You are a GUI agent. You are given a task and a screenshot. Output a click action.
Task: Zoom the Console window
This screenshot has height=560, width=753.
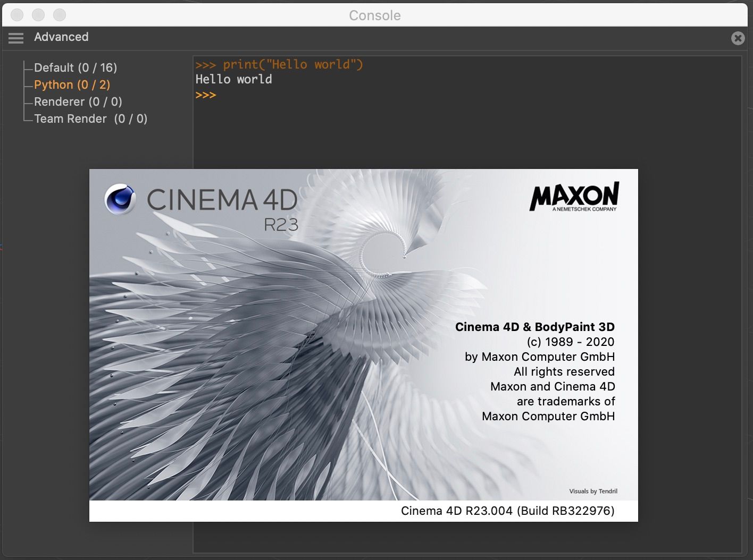click(x=60, y=15)
